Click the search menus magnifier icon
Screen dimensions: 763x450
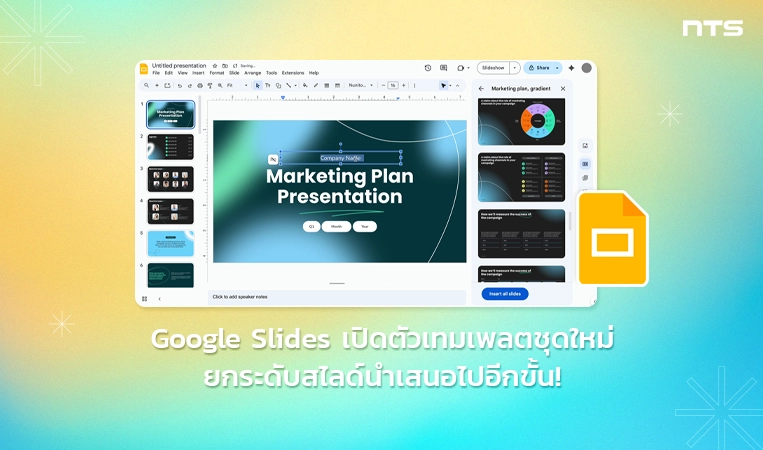coord(146,86)
